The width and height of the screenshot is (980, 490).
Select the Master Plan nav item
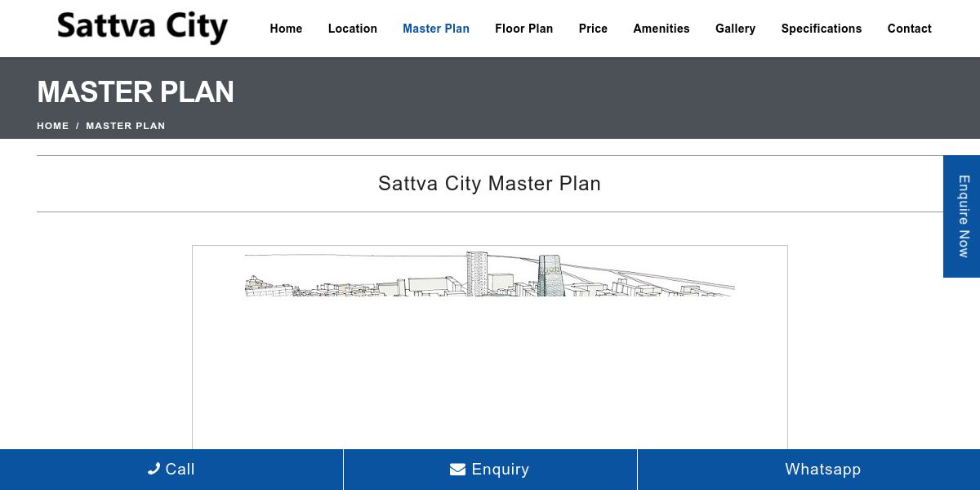[436, 29]
